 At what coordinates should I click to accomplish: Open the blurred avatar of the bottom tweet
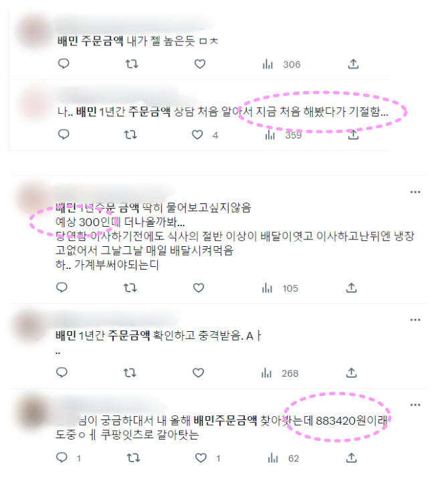[33, 413]
